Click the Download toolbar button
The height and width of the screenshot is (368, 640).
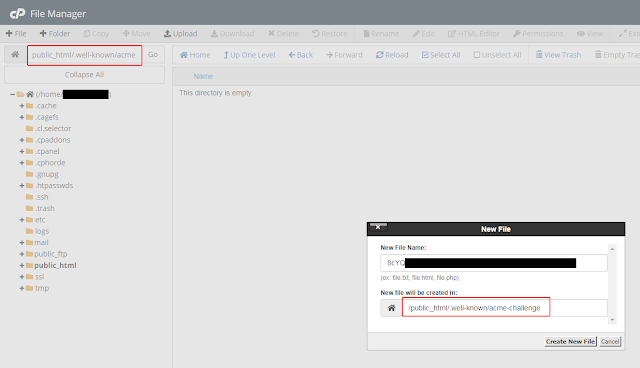coord(232,33)
